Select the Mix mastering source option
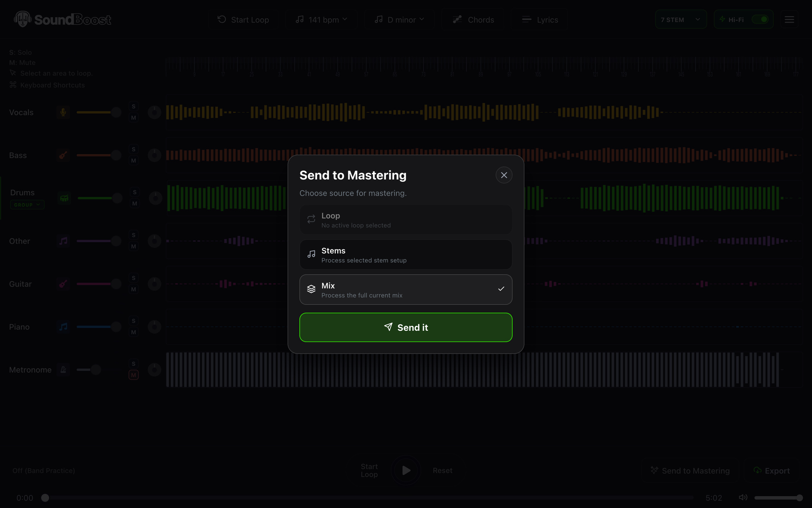The height and width of the screenshot is (508, 812). tap(406, 289)
